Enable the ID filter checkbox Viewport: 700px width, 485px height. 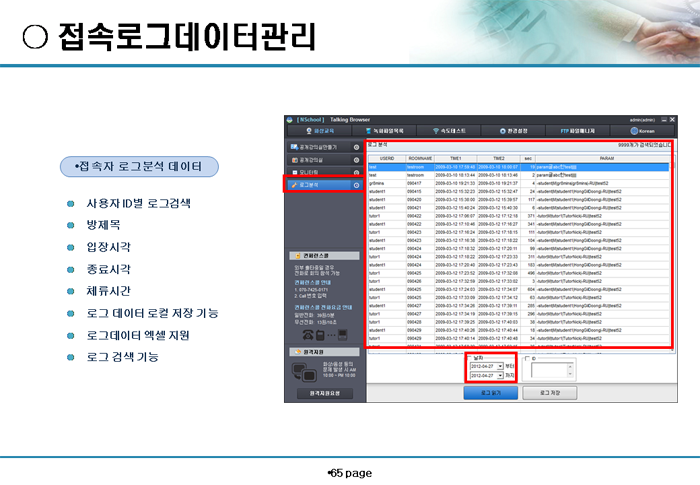click(527, 358)
